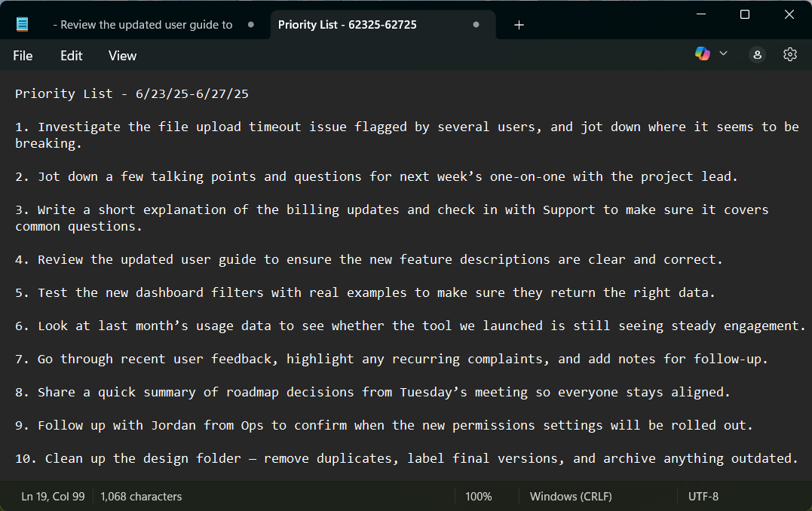Click the Ln 19, Col 99 indicator
812x511 pixels.
tap(53, 496)
